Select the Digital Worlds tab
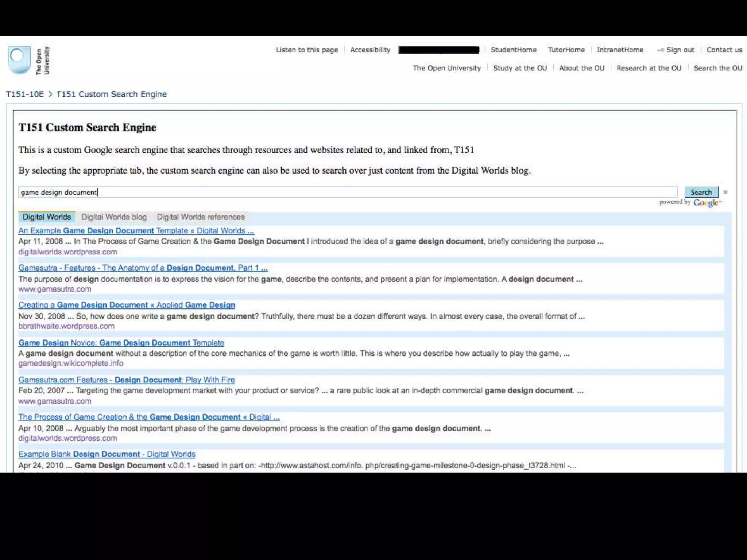 [x=47, y=217]
